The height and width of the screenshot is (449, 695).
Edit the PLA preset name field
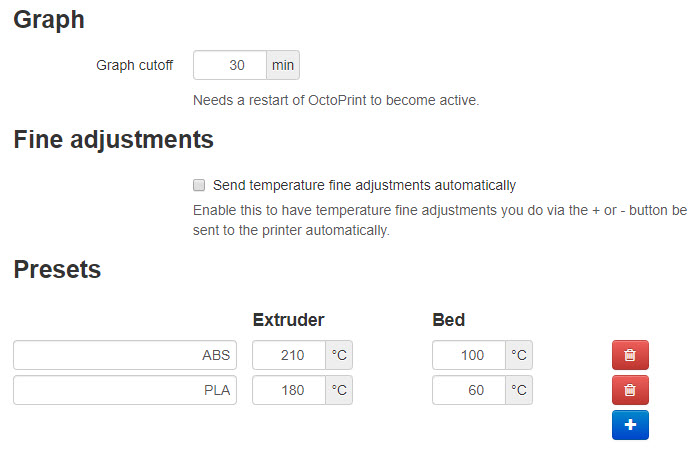(125, 390)
